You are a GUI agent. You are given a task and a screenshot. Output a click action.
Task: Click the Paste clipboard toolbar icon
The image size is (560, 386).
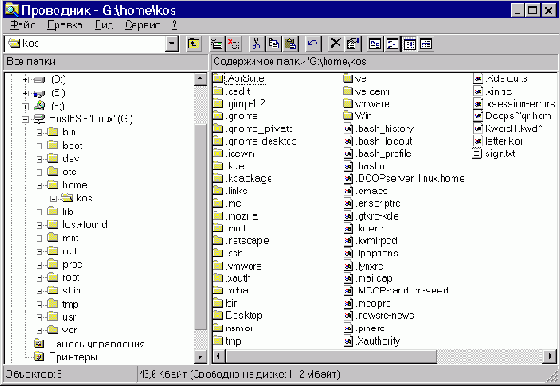tap(291, 44)
